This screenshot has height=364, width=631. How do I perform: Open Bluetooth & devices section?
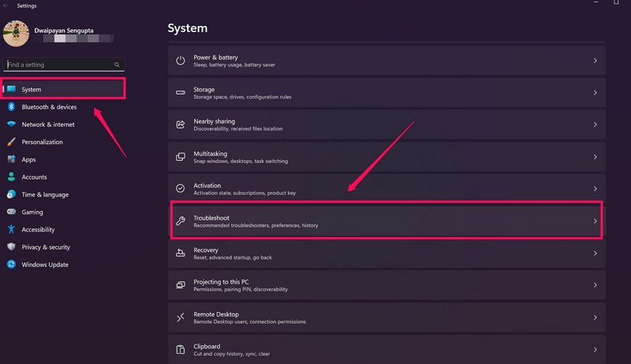click(x=49, y=107)
